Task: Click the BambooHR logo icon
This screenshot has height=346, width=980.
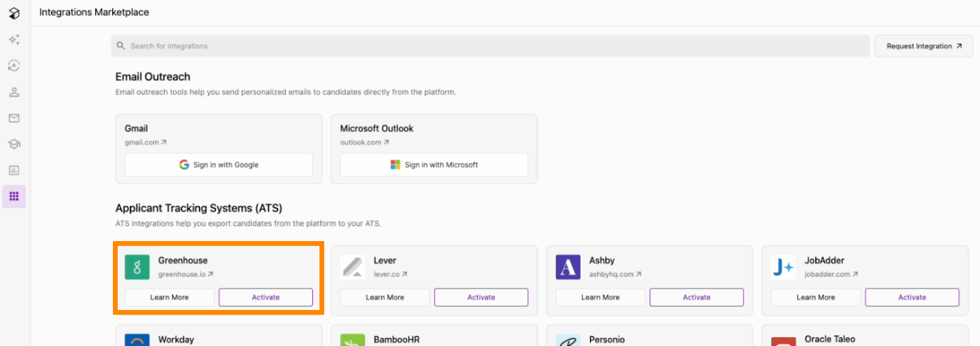Action: point(353,340)
